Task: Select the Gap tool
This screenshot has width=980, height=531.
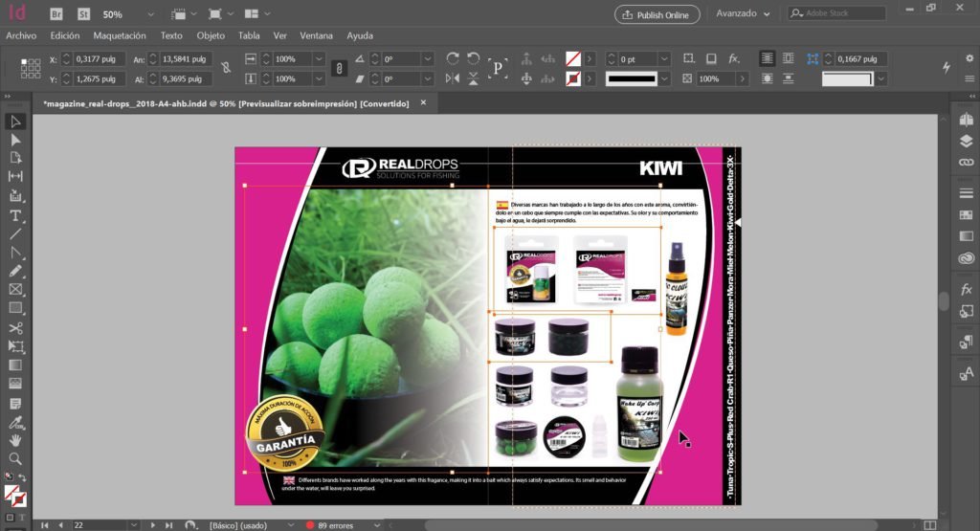Action: [15, 177]
